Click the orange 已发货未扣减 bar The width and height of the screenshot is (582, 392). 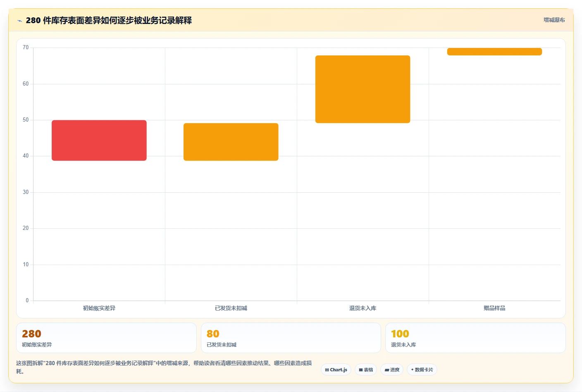(231, 142)
